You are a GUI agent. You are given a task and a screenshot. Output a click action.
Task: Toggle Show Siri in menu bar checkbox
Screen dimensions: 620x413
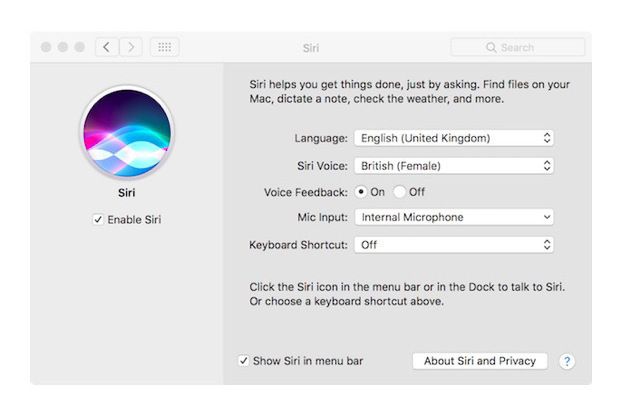[244, 361]
